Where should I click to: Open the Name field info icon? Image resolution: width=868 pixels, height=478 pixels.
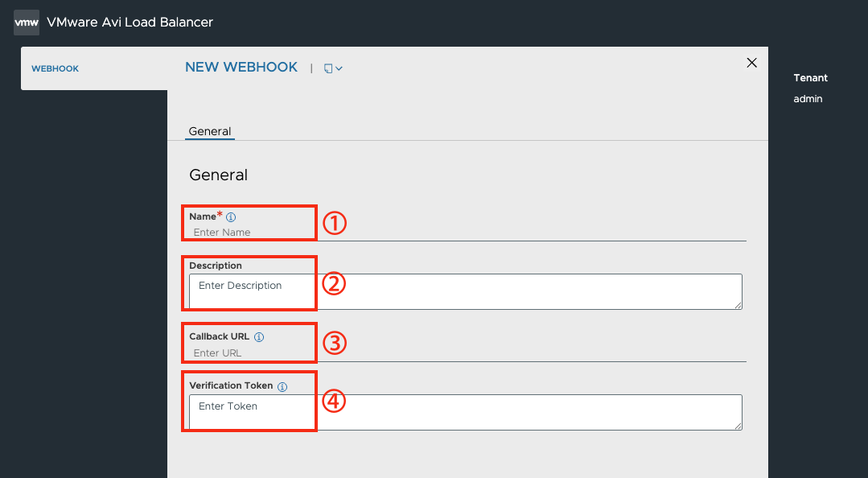[x=231, y=217]
